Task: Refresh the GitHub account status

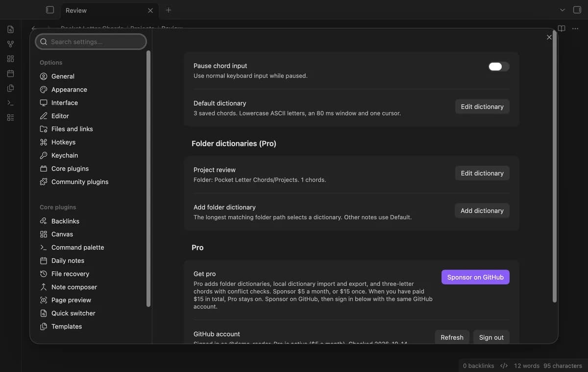Action: (452, 337)
